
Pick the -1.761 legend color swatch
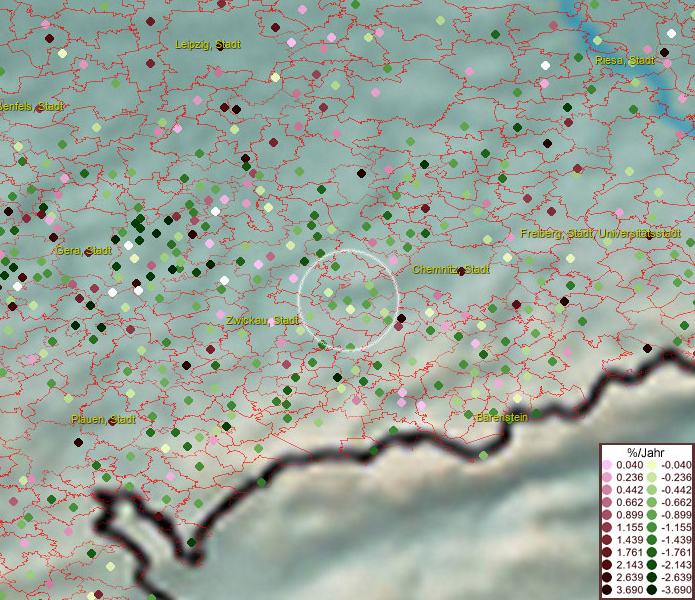(x=652, y=553)
